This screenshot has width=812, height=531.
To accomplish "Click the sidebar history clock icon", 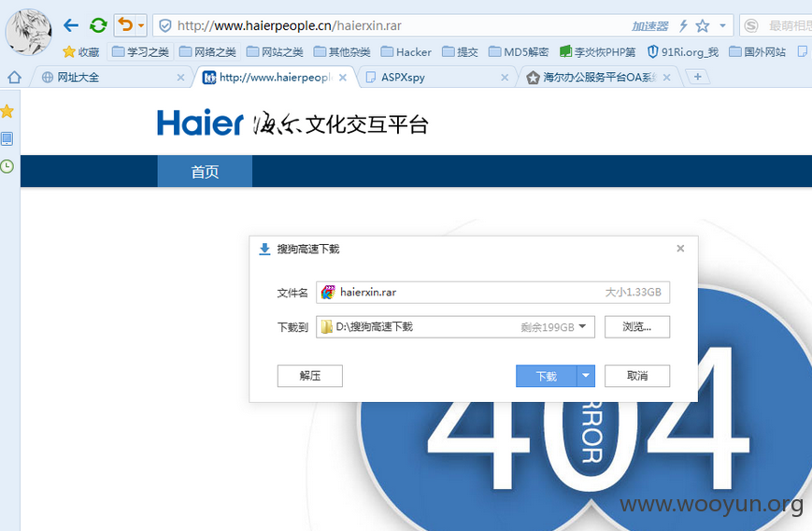I will 7,166.
